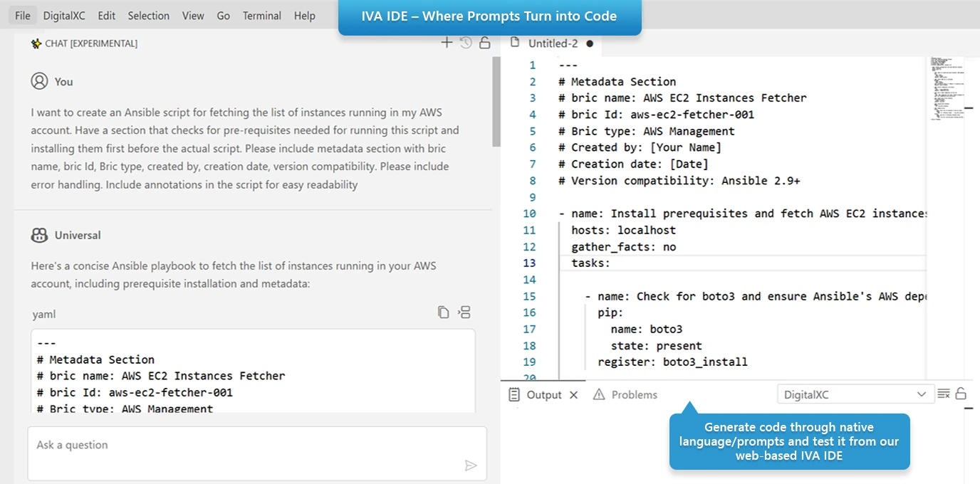Copy the yaml code block
This screenshot has width=980, height=484.
(x=444, y=312)
